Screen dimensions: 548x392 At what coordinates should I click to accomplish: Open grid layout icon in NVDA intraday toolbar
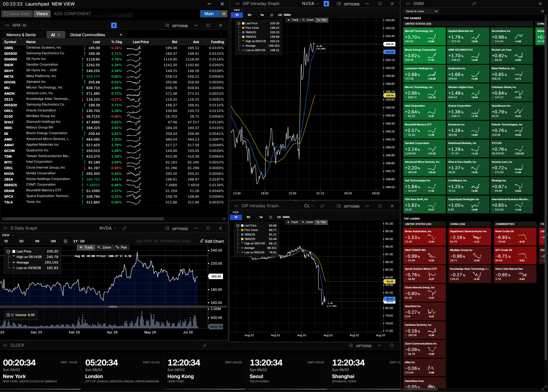click(272, 15)
